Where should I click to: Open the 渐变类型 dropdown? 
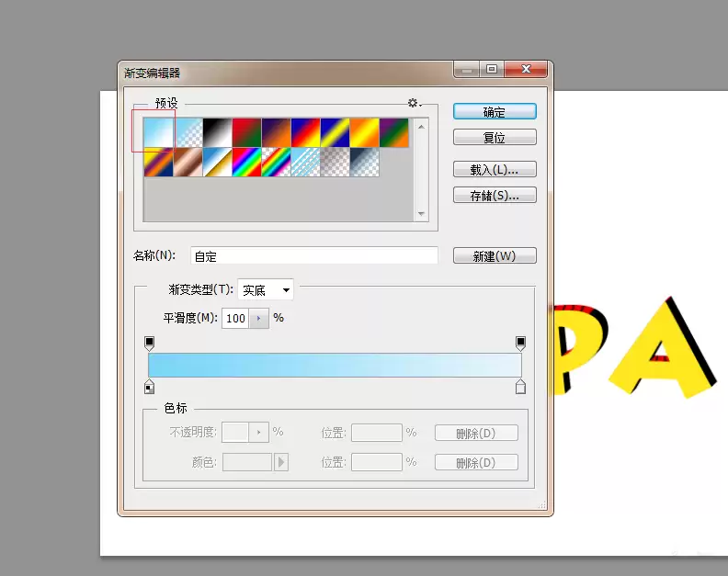pyautogui.click(x=265, y=290)
